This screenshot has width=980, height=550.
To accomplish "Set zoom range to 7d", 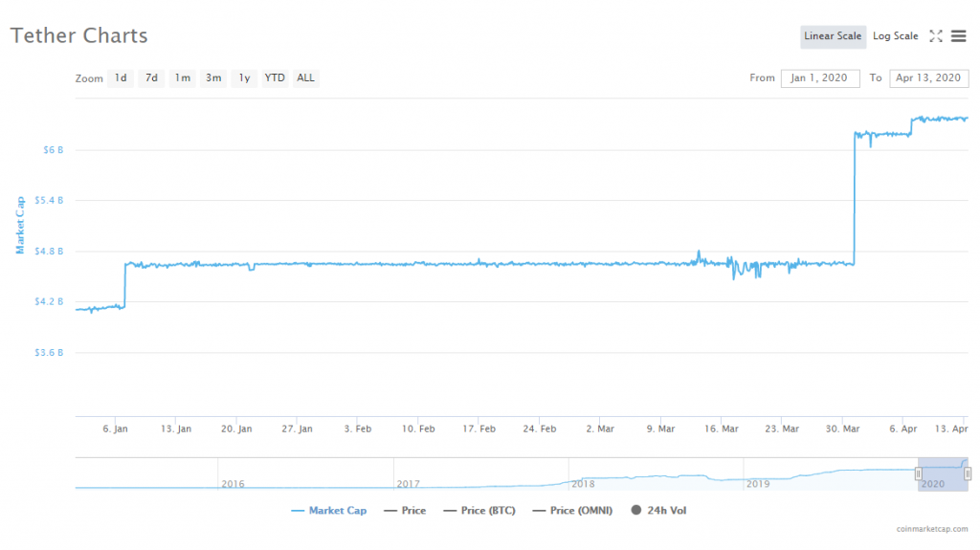I will [151, 78].
